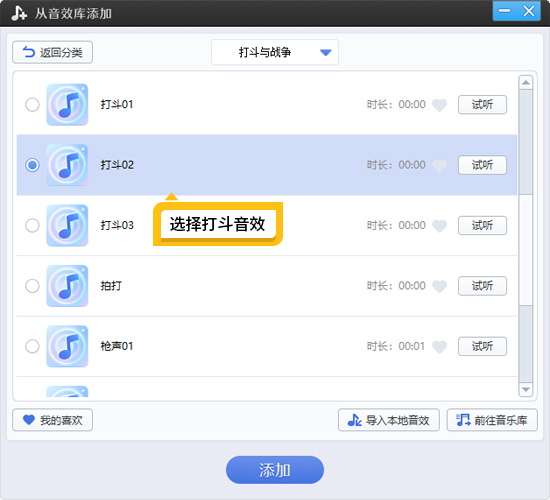This screenshot has height=500, width=550.
Task: Click 导入本地音效 button
Action: click(389, 420)
